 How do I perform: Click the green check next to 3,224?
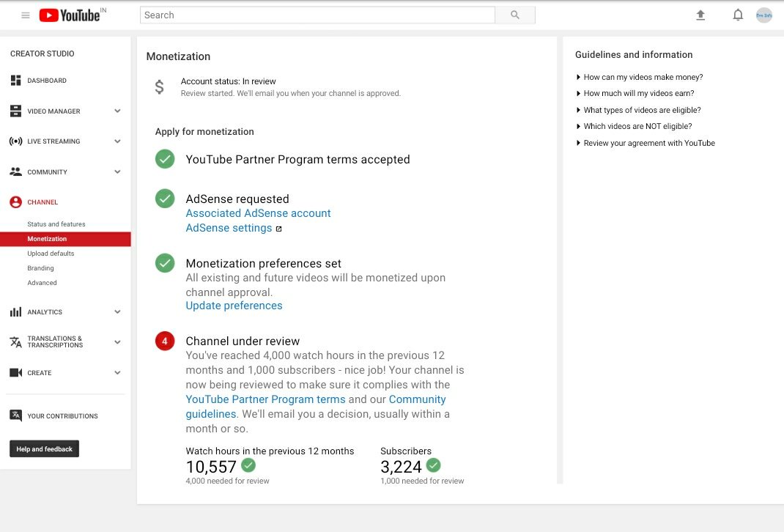click(434, 465)
